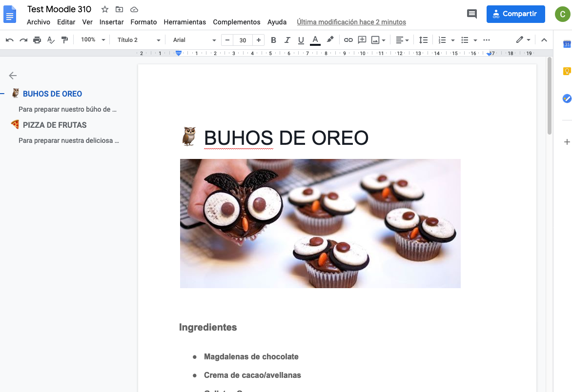Click the document title Test Moodle 310

[59, 9]
